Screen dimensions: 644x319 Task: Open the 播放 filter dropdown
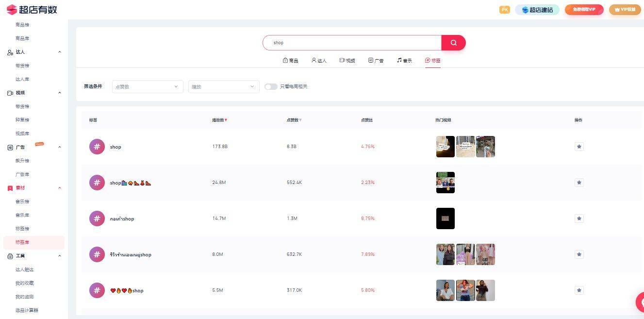click(x=223, y=86)
